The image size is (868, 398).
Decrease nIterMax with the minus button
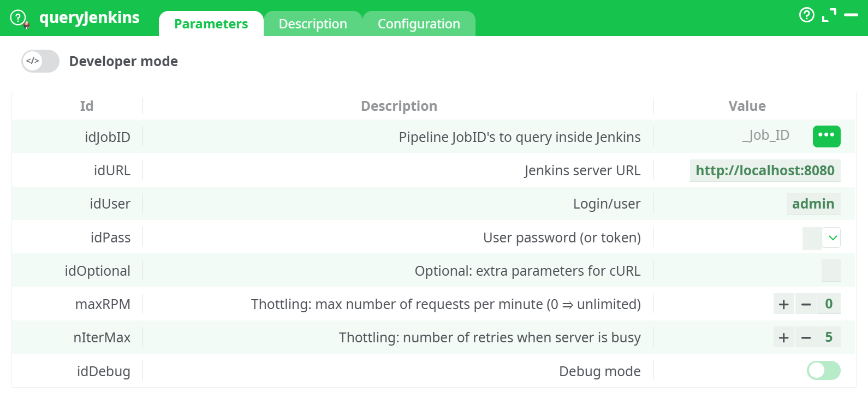[806, 337]
